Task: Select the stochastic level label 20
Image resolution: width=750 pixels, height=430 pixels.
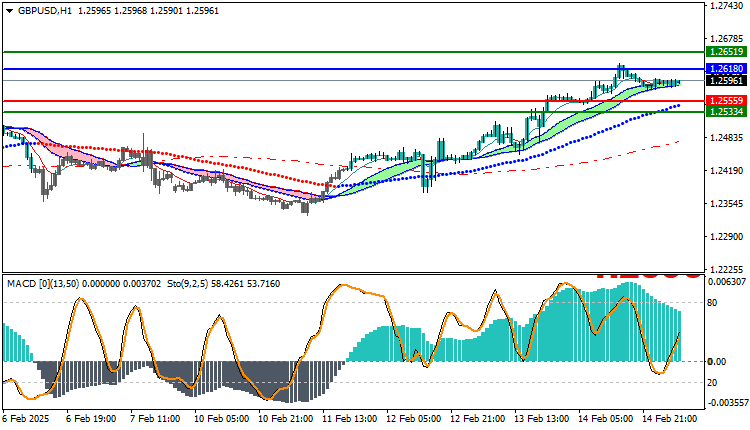Action: (712, 383)
